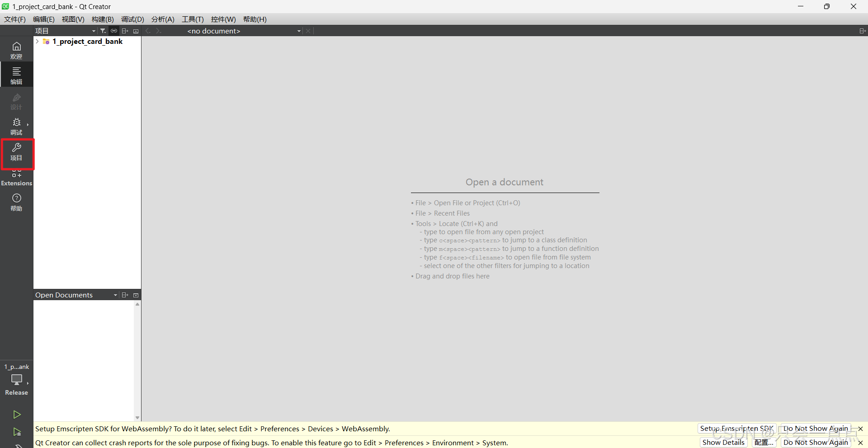Start debugging with the play-bug button

coord(17,432)
